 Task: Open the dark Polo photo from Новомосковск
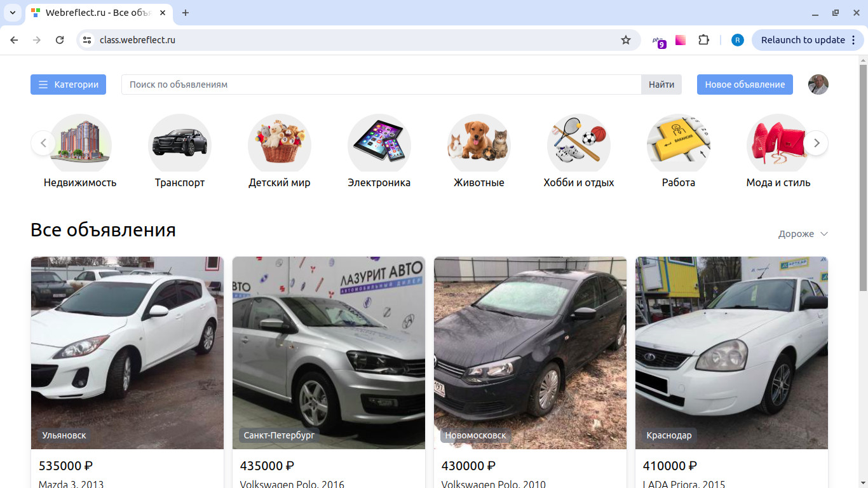click(530, 353)
